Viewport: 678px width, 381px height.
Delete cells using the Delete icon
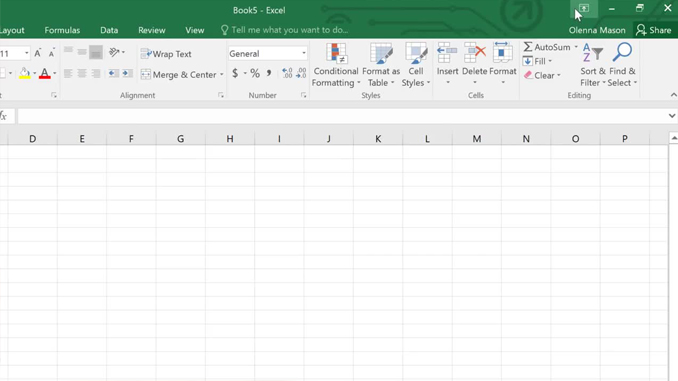pyautogui.click(x=475, y=54)
